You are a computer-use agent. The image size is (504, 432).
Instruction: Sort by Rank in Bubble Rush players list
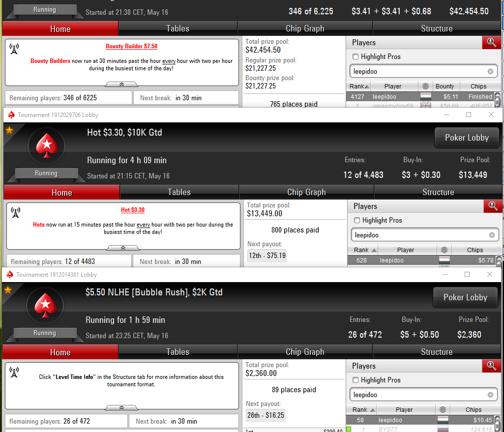(362, 409)
